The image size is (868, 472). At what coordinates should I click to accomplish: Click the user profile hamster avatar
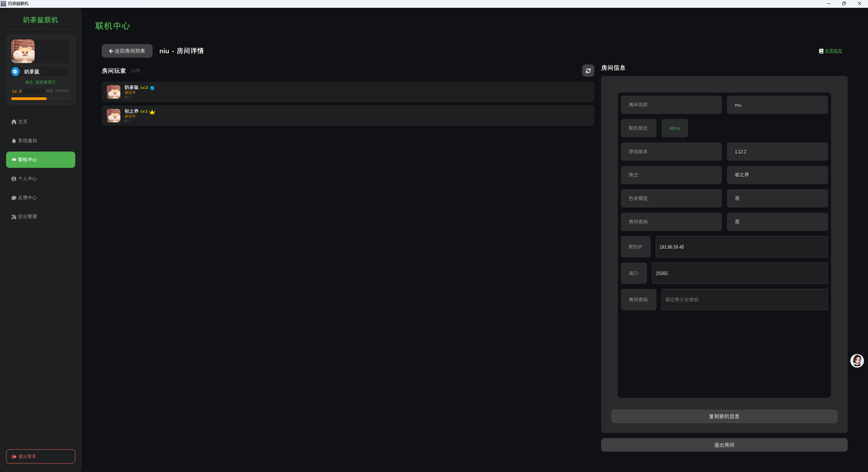[x=23, y=51]
